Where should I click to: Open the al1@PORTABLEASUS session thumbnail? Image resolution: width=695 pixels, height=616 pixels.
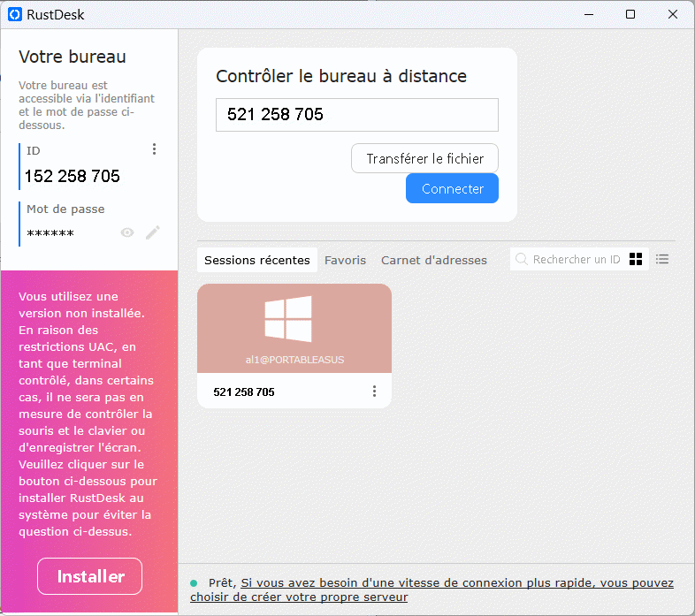tap(294, 329)
